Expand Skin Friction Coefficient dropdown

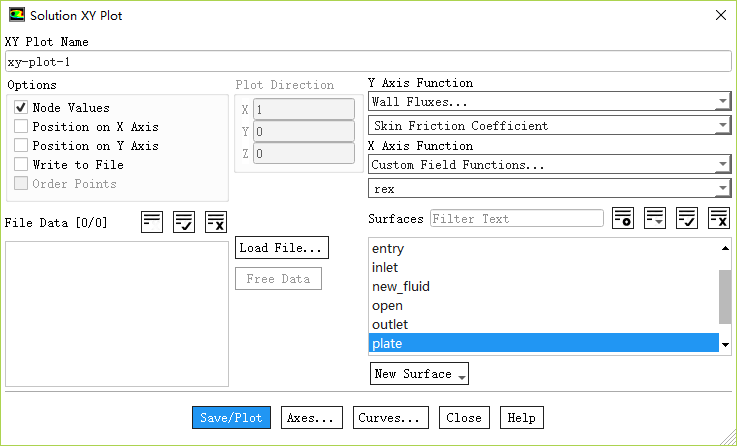(x=549, y=126)
